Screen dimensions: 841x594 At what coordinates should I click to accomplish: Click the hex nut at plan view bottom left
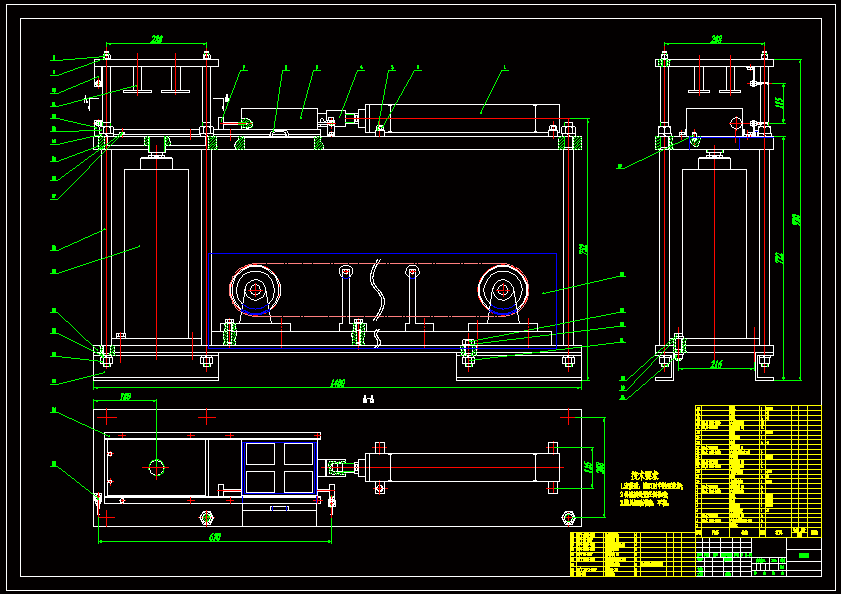click(207, 518)
